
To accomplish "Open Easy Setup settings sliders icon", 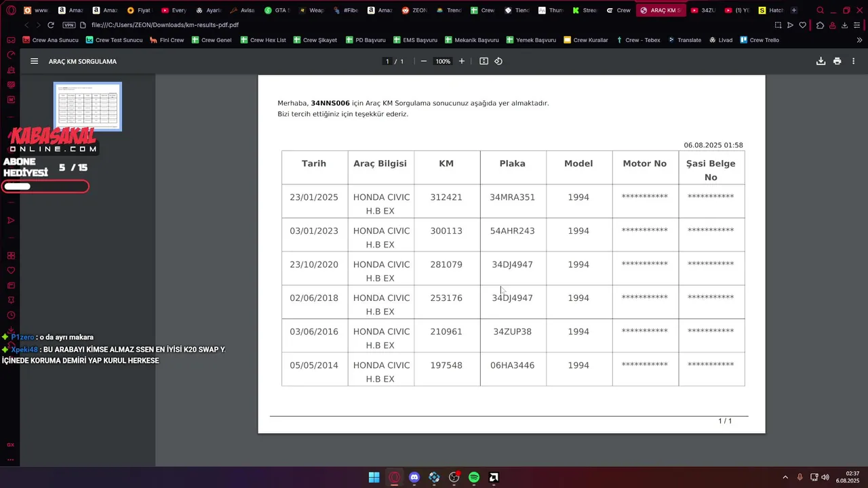I will click(857, 25).
